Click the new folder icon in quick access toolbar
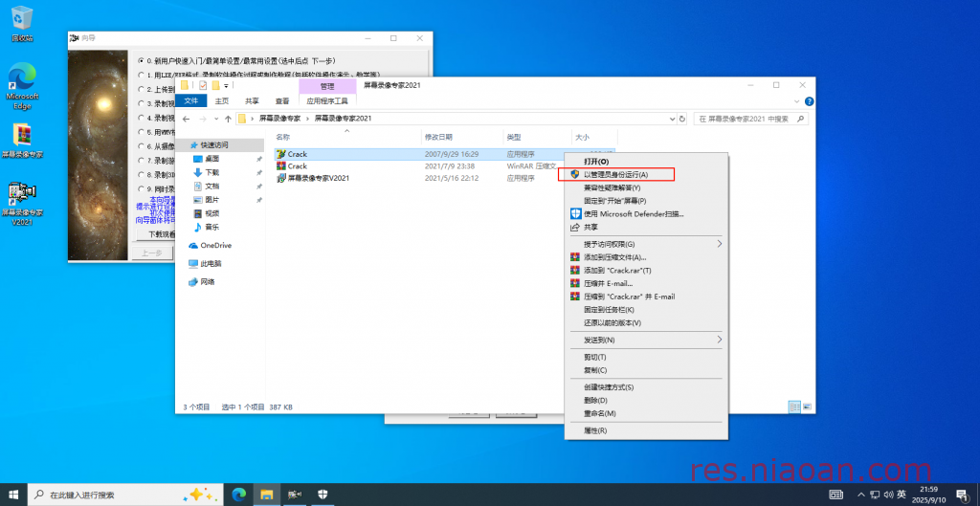The image size is (980, 506). [215, 85]
